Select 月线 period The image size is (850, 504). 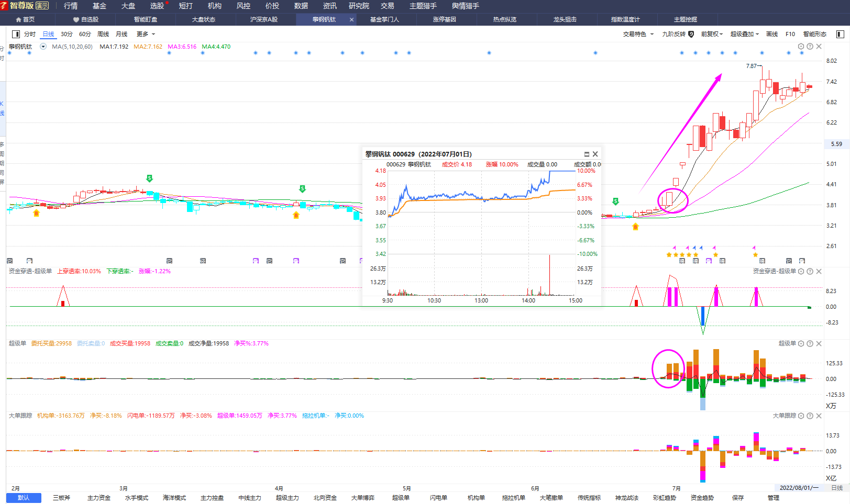pyautogui.click(x=122, y=34)
